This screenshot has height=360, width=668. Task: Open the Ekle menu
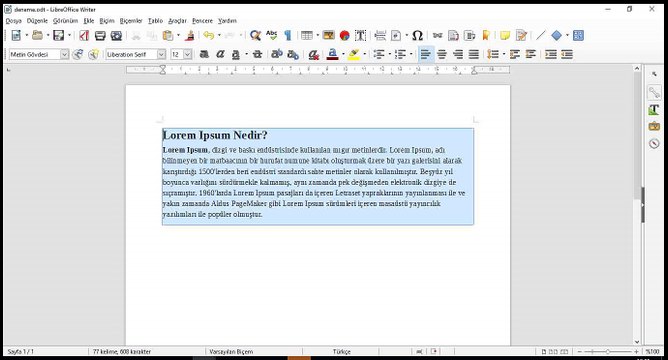pos(89,20)
